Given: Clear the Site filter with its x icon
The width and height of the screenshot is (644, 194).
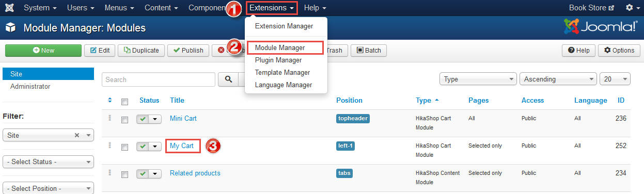Looking at the screenshot, I should (x=77, y=135).
